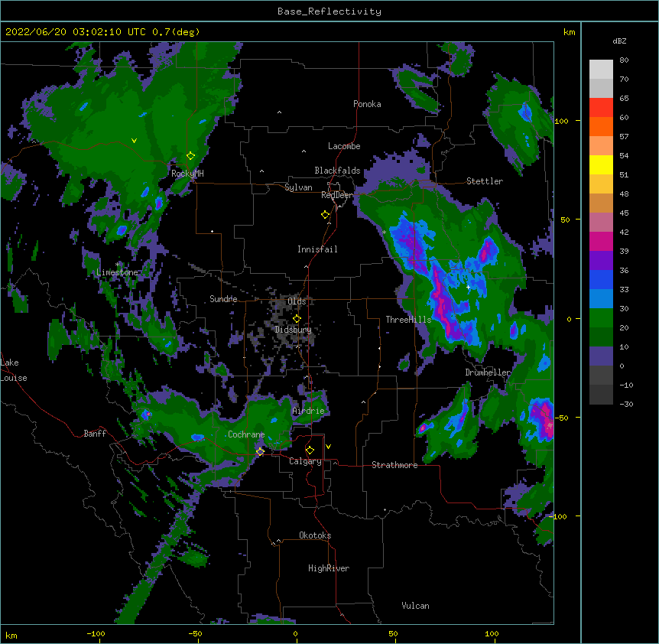Select the yellow V marker east of Calgary
This screenshot has width=659, height=644.
328,447
